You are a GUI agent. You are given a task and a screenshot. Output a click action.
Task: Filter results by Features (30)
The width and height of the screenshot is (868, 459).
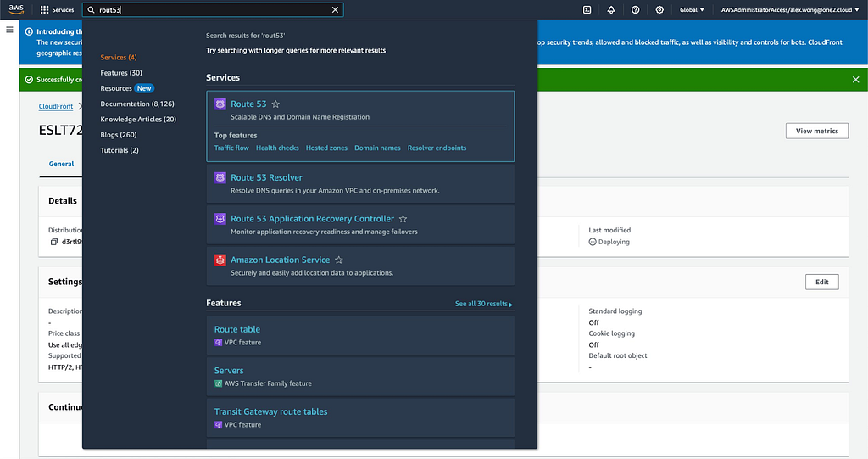[x=121, y=73]
